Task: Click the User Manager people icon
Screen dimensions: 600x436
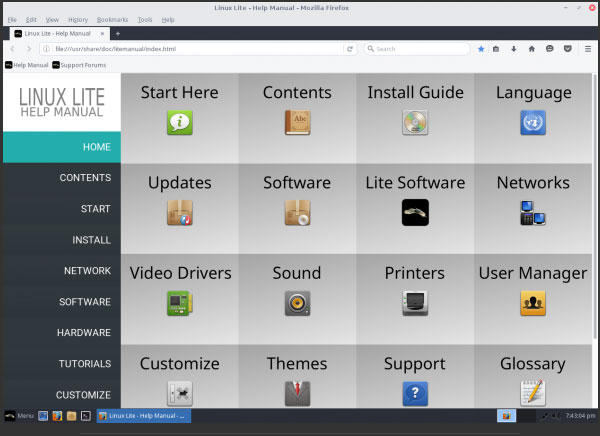Action: point(533,303)
